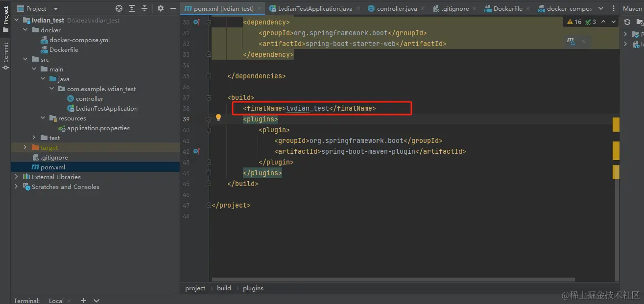Collapse the src folder

click(x=25, y=59)
